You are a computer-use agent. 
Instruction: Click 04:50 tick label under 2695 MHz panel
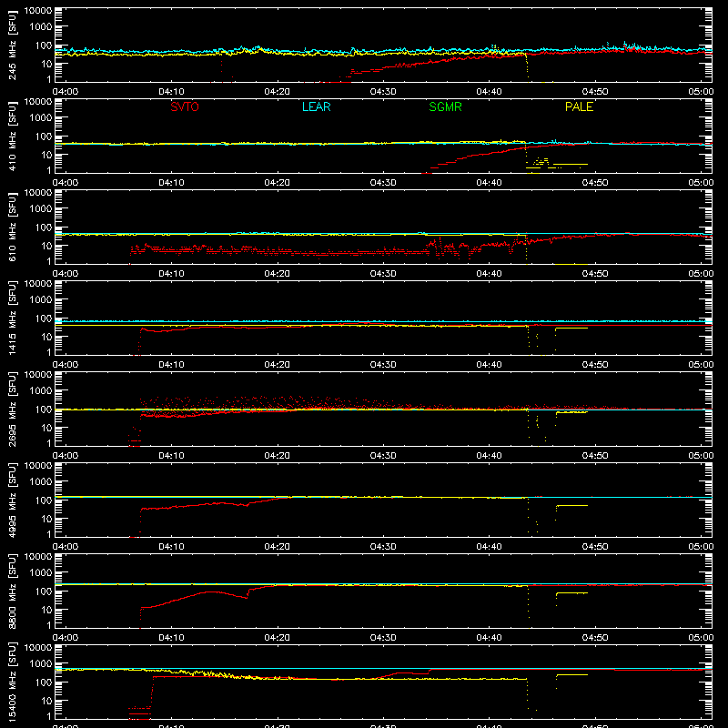click(595, 456)
